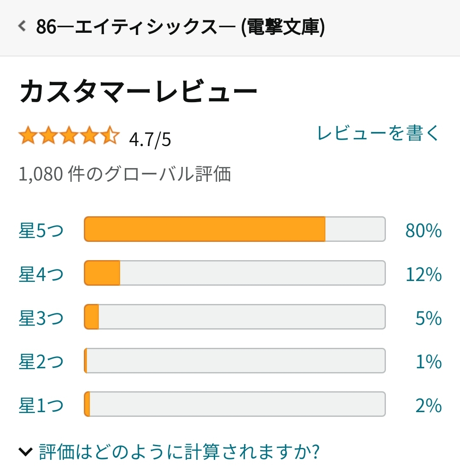Image resolution: width=460 pixels, height=476 pixels.
Task: Click the 2-star histogram bar
Action: click(235, 360)
